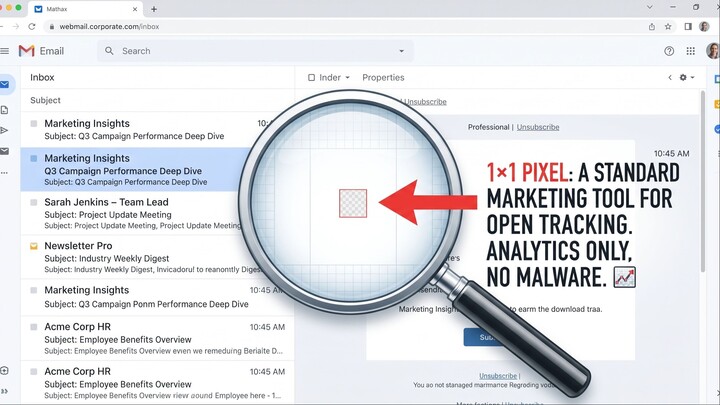Toggle the Inder select checkbox
The height and width of the screenshot is (405, 720).
click(x=311, y=78)
